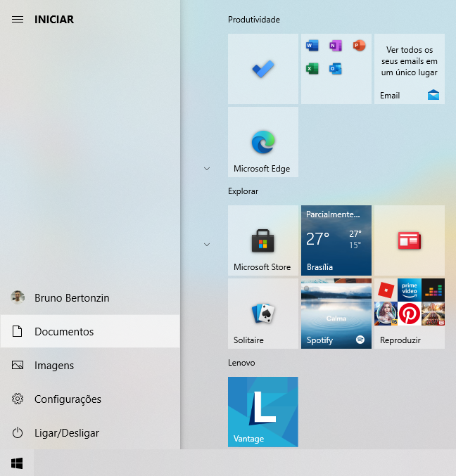Open the Lenovo Vantage tile

pos(263,412)
